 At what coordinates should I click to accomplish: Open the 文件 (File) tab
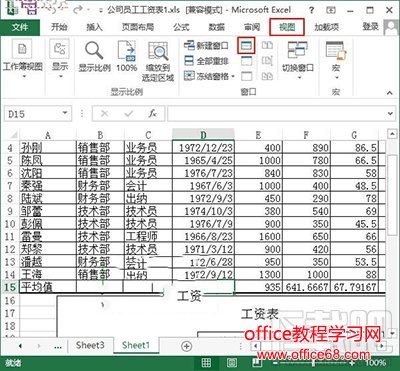tap(20, 27)
